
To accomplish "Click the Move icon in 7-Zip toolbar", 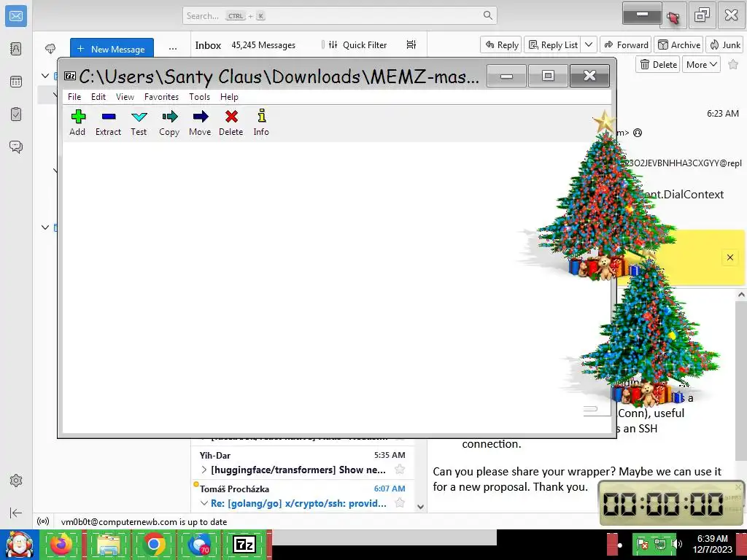I will coord(200,122).
